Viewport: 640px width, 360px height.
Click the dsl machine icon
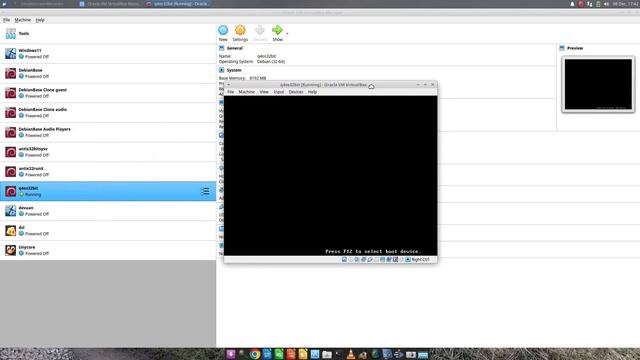coord(11,230)
